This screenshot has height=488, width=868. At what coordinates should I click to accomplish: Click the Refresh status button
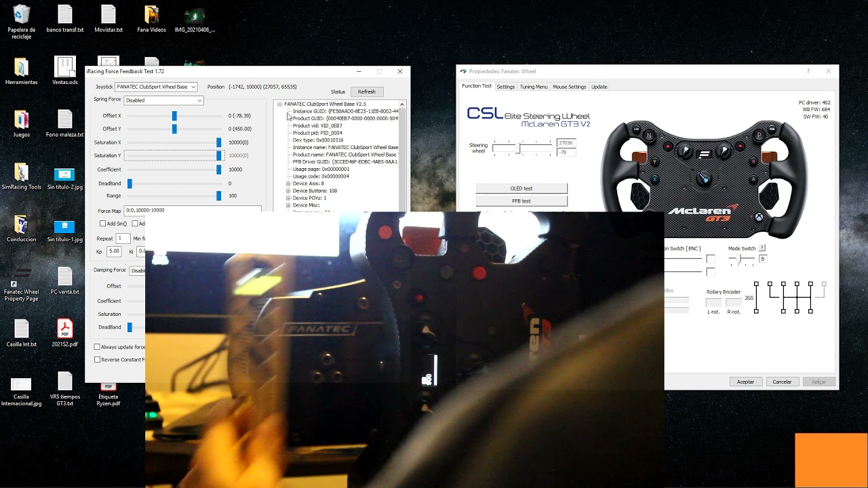367,91
